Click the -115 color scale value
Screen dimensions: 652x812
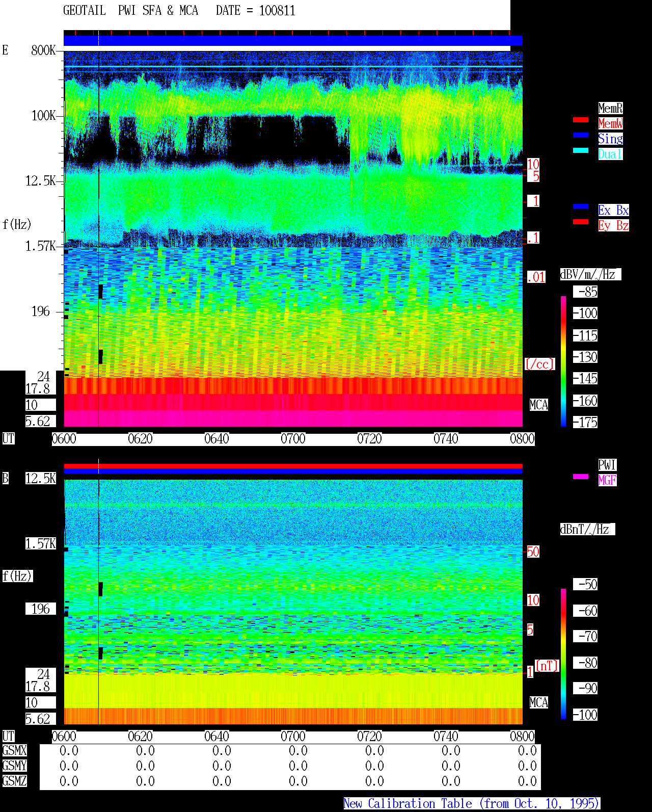click(586, 335)
